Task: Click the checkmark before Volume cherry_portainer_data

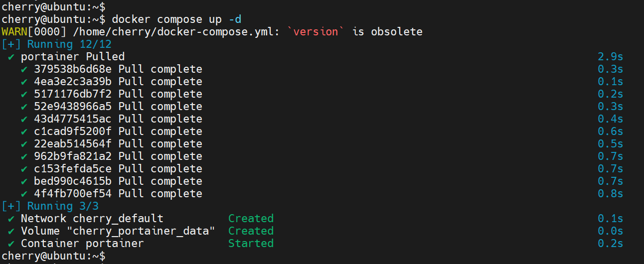Action: click(x=11, y=231)
